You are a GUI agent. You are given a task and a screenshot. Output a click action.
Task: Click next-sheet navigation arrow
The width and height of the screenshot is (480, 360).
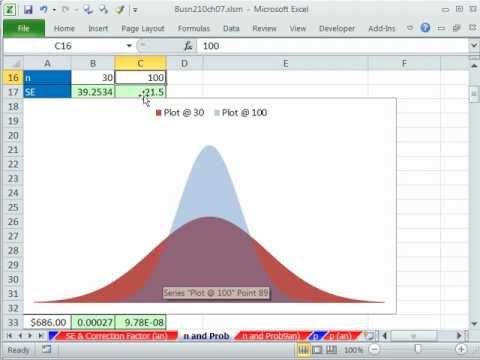[30, 336]
